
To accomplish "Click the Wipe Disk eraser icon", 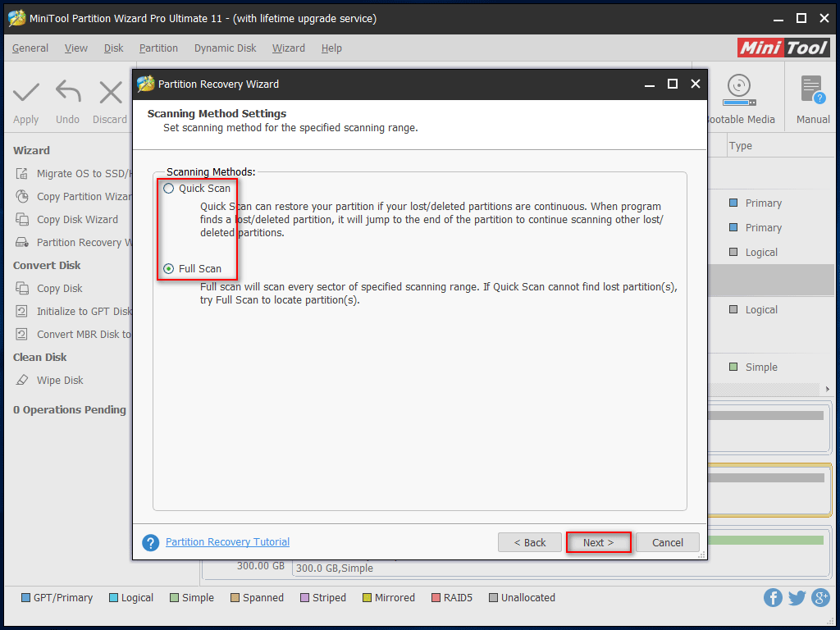I will [x=22, y=381].
